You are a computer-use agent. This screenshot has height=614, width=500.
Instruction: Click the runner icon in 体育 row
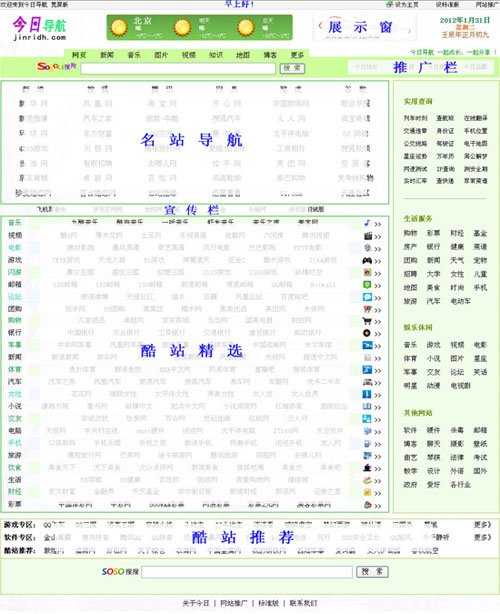pyautogui.click(x=367, y=370)
